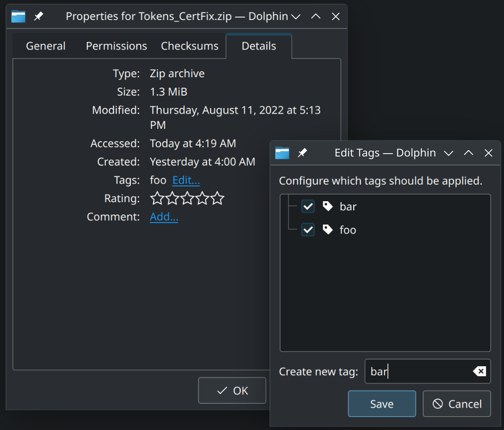Click the folder icon in Properties title bar
This screenshot has width=504, height=430.
coord(19,16)
